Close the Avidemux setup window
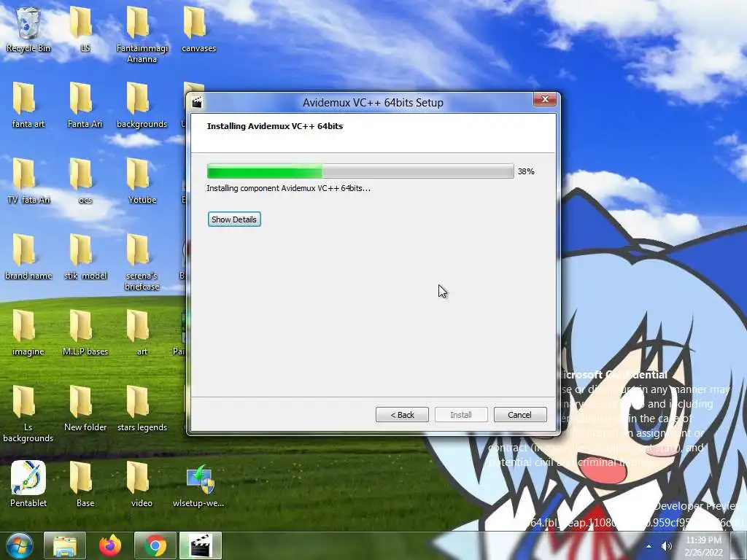This screenshot has height=560, width=747. 545,99
